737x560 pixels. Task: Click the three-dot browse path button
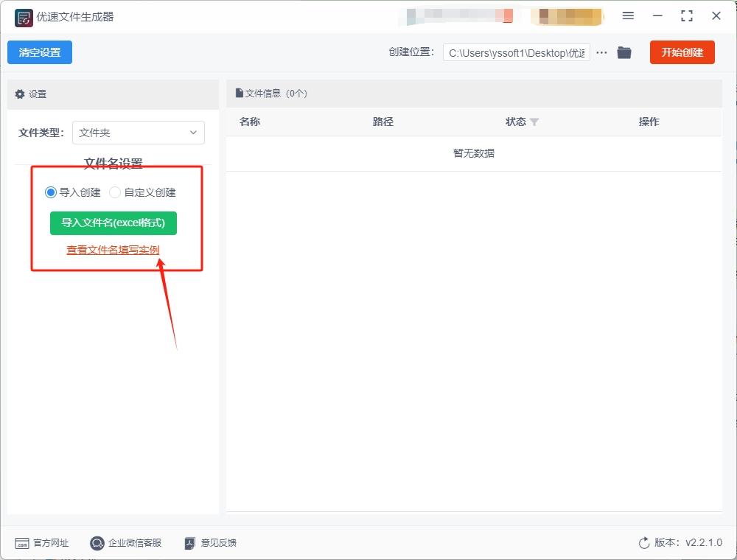(601, 52)
